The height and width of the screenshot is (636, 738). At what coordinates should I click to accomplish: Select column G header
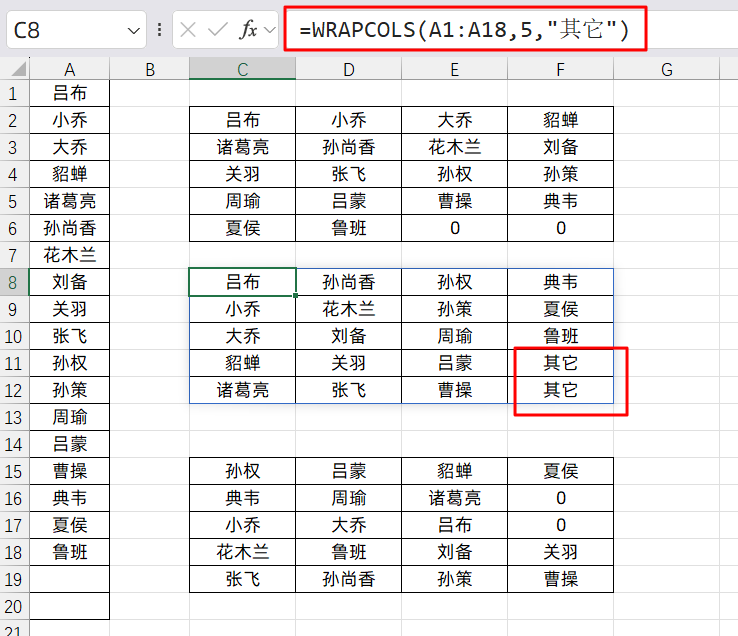pos(666,70)
